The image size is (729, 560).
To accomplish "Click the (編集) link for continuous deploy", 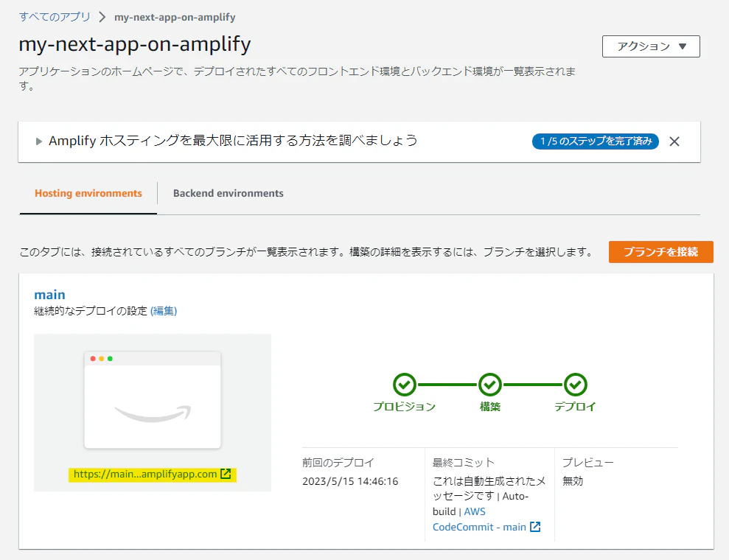I will [164, 311].
